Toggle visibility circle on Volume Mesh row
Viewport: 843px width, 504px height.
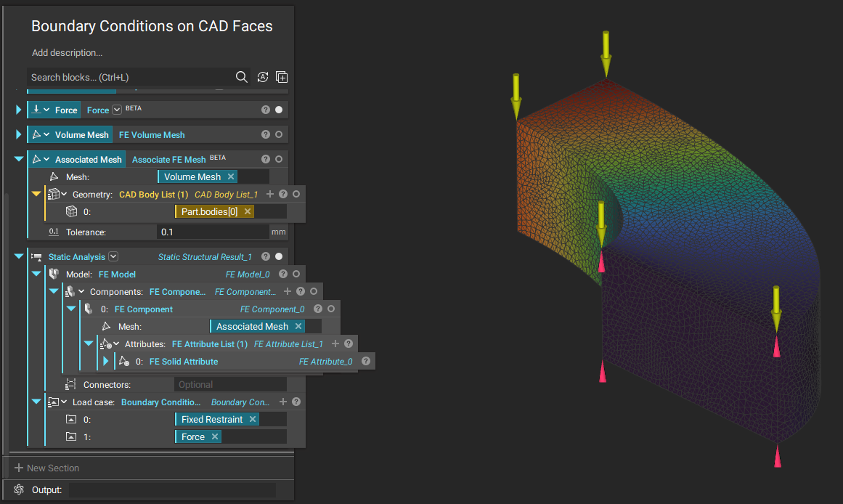pyautogui.click(x=279, y=134)
